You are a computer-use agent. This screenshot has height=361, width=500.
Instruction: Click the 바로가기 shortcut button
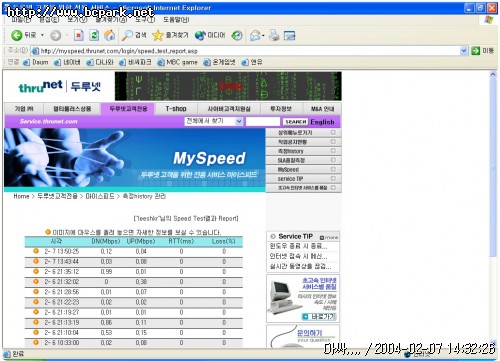pyautogui.click(x=319, y=316)
